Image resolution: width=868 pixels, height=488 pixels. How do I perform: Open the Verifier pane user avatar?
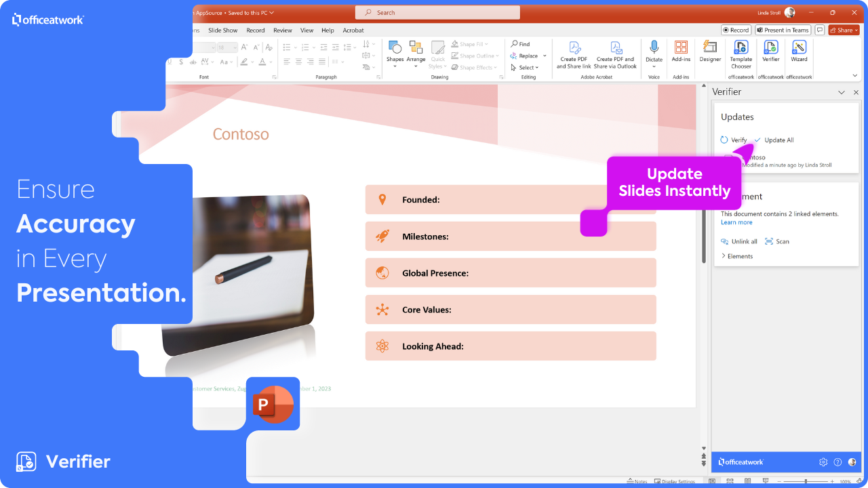(x=852, y=462)
